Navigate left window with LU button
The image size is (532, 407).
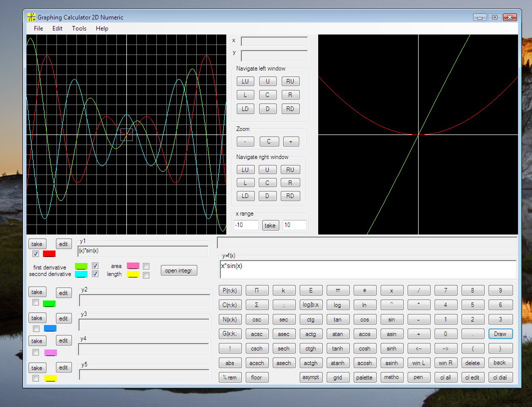pyautogui.click(x=245, y=81)
